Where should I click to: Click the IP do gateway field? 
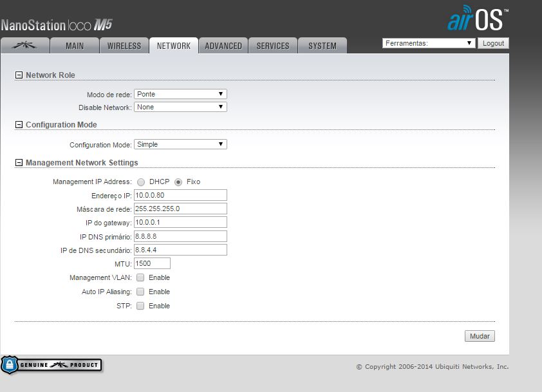(180, 222)
